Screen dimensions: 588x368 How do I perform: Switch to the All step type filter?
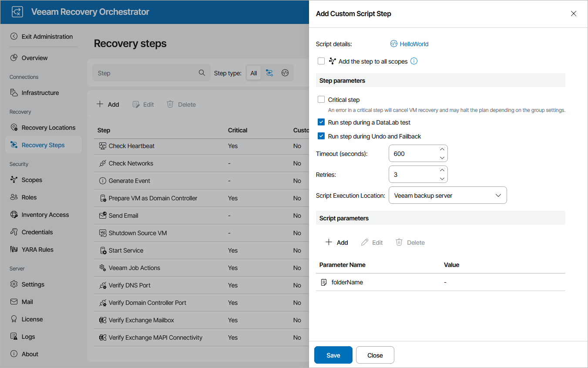(254, 73)
